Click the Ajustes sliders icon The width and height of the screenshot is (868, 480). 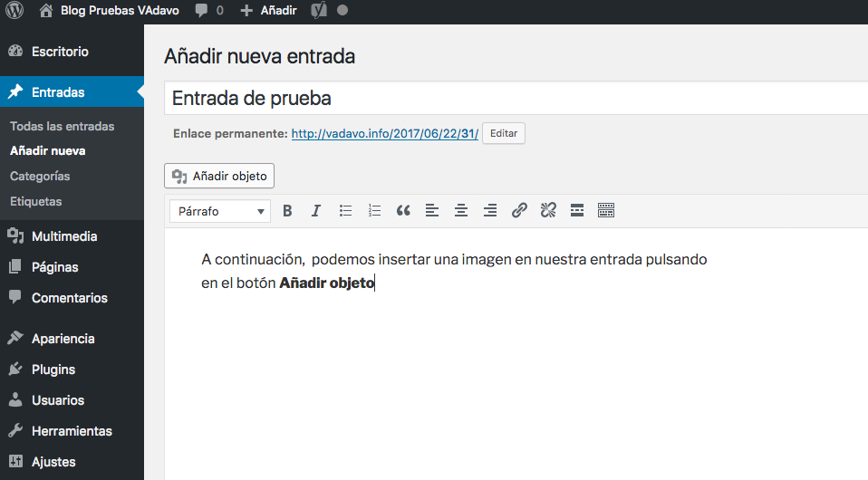tap(15, 461)
